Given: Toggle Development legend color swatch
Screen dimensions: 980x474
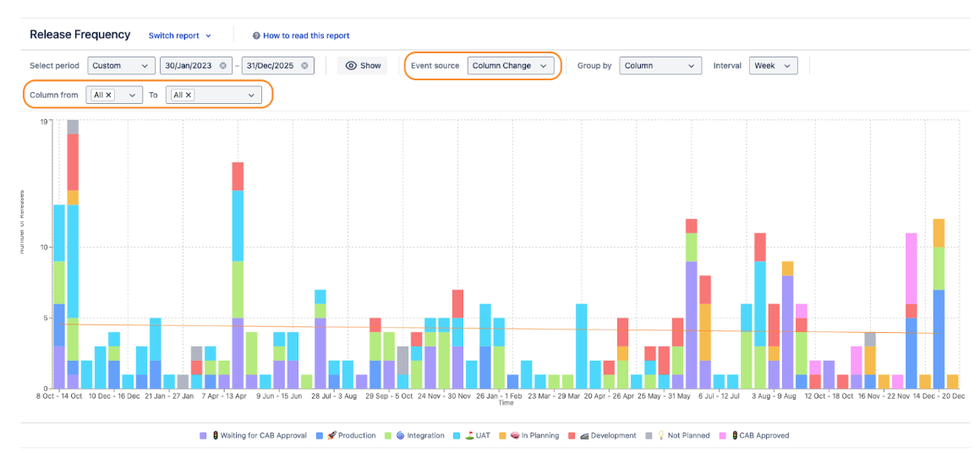Looking at the screenshot, I should point(571,435).
